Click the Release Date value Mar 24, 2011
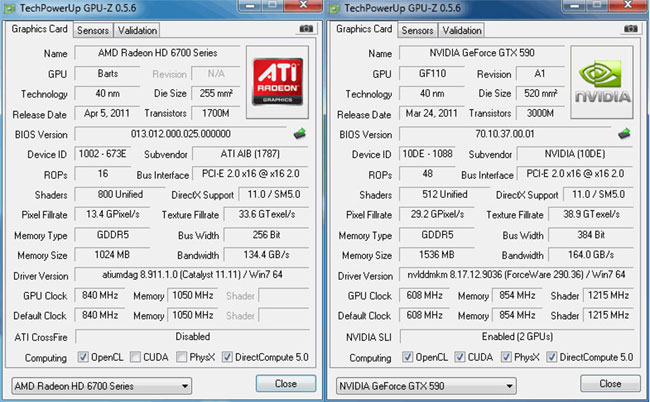This screenshot has width=650, height=402. (431, 114)
